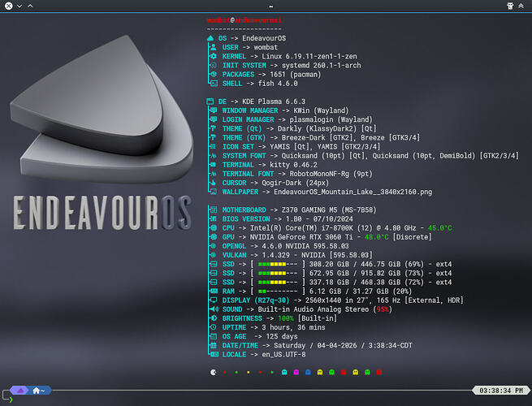Click the speaker icon beside SOUND
The image size is (532, 406).
point(214,309)
